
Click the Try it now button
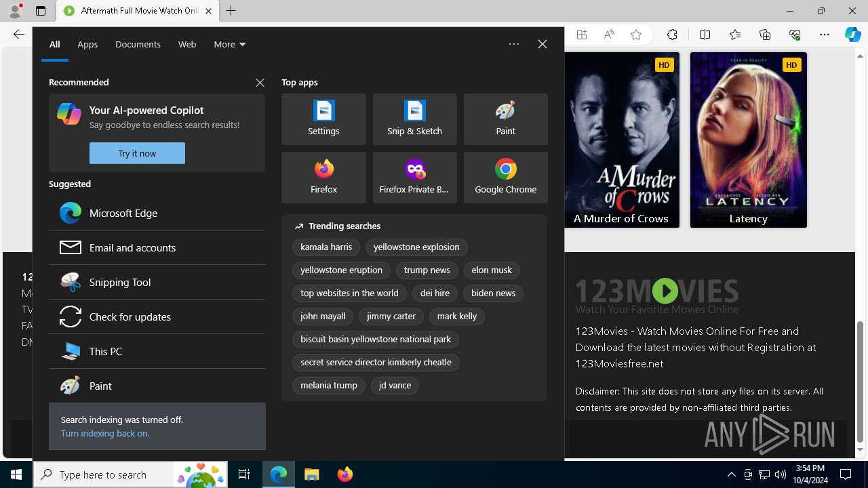click(137, 153)
